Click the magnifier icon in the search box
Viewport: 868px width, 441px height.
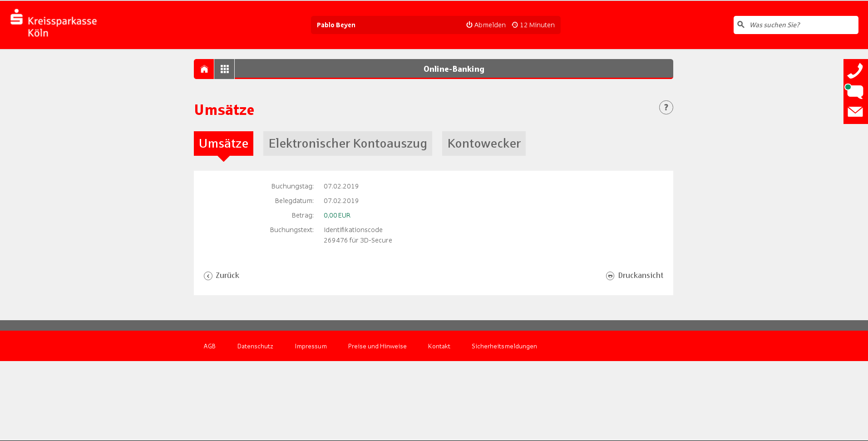pos(740,25)
